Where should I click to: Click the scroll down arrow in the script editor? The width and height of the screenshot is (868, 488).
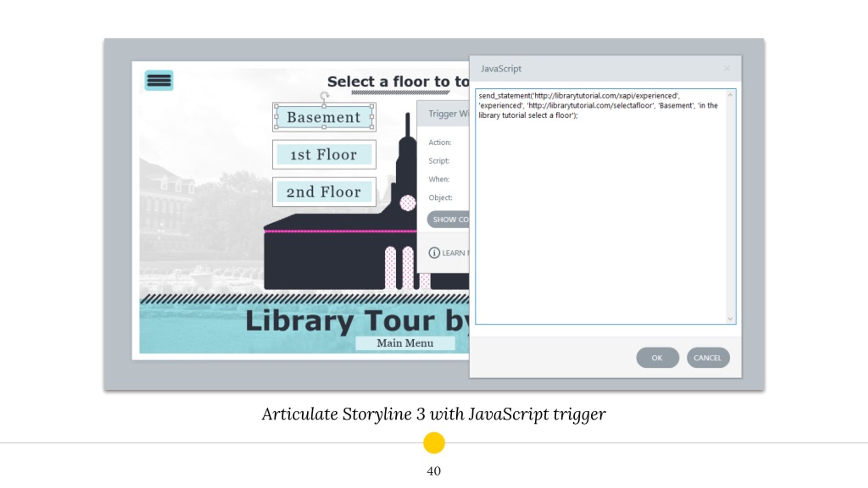point(730,319)
